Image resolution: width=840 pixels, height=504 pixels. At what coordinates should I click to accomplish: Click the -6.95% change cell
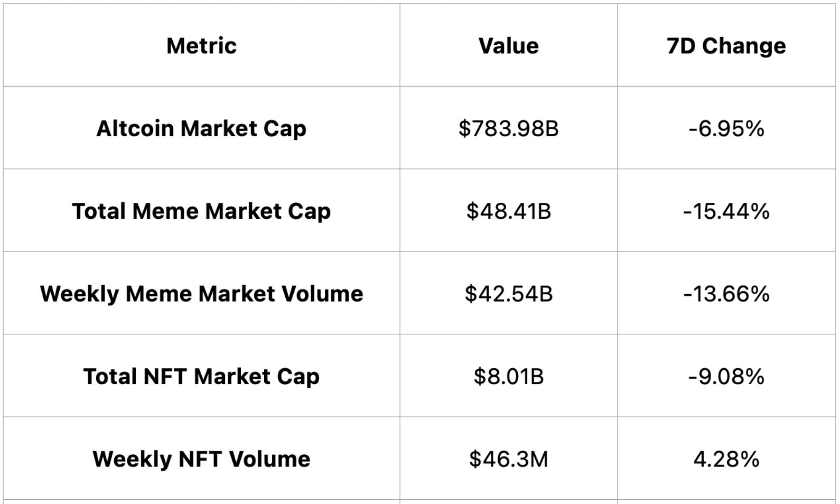tap(726, 128)
